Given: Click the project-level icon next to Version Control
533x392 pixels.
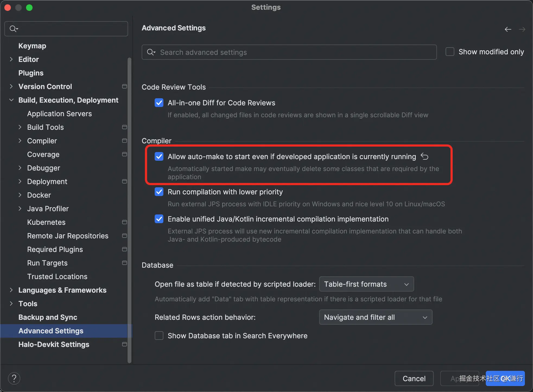Looking at the screenshot, I should coord(125,86).
